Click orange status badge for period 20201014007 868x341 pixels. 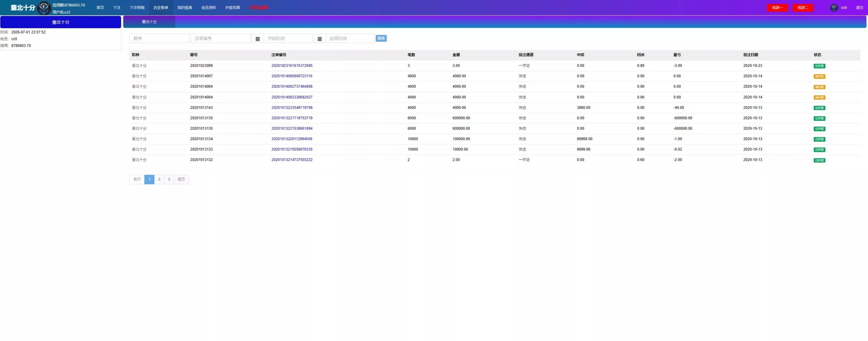[x=819, y=77]
